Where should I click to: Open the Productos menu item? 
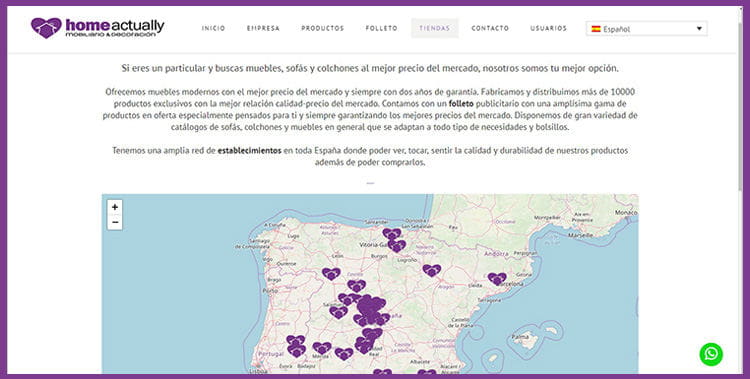[322, 28]
